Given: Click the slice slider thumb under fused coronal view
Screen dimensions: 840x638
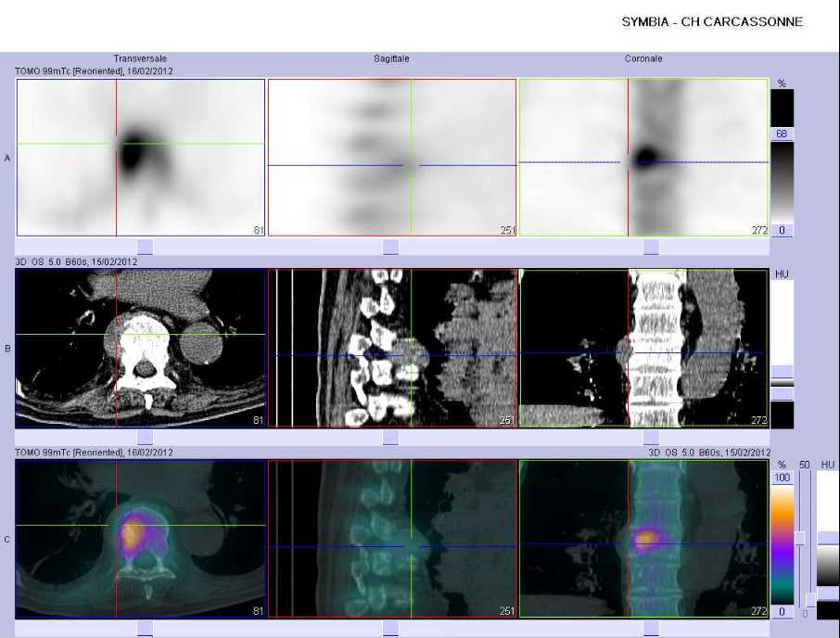Looking at the screenshot, I should 651,629.
